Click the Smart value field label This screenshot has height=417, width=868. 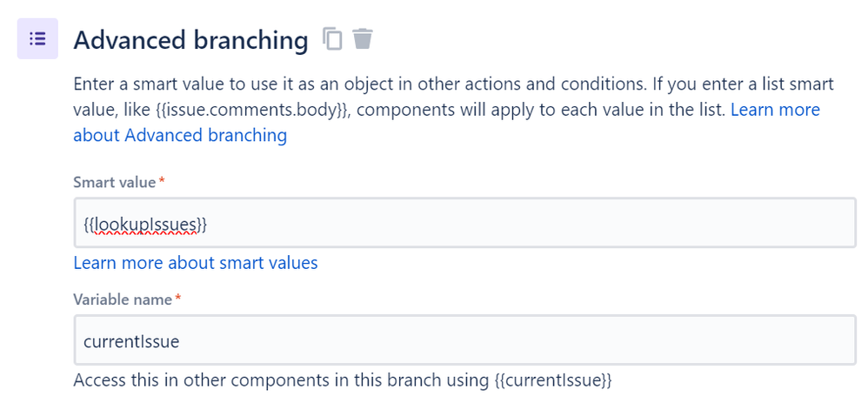click(115, 182)
